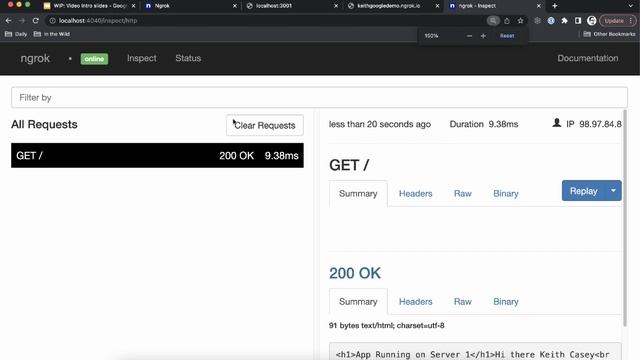This screenshot has width=640, height=360.
Task: Open the Inspect page in navbar
Action: click(x=142, y=58)
